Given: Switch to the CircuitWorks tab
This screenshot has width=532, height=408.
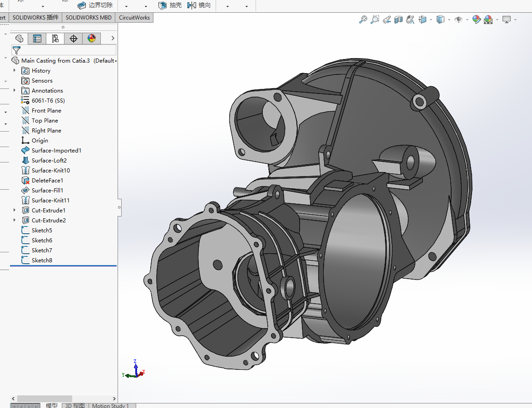Looking at the screenshot, I should (134, 18).
